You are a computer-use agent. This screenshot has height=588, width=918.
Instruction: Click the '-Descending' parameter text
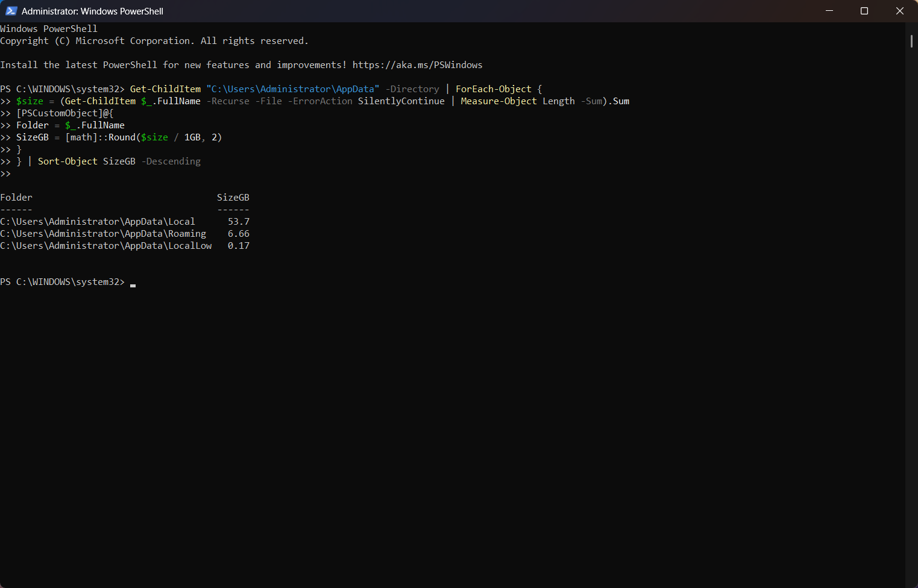click(x=171, y=161)
